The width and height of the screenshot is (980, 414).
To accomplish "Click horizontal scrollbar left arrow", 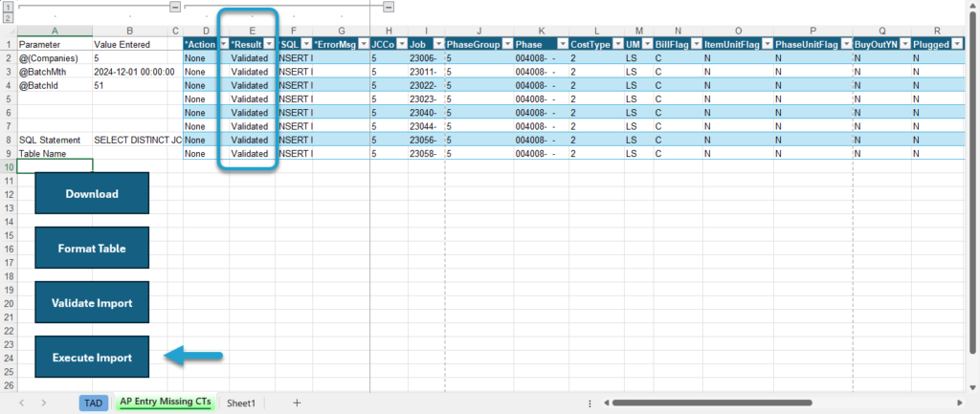I will [x=606, y=403].
